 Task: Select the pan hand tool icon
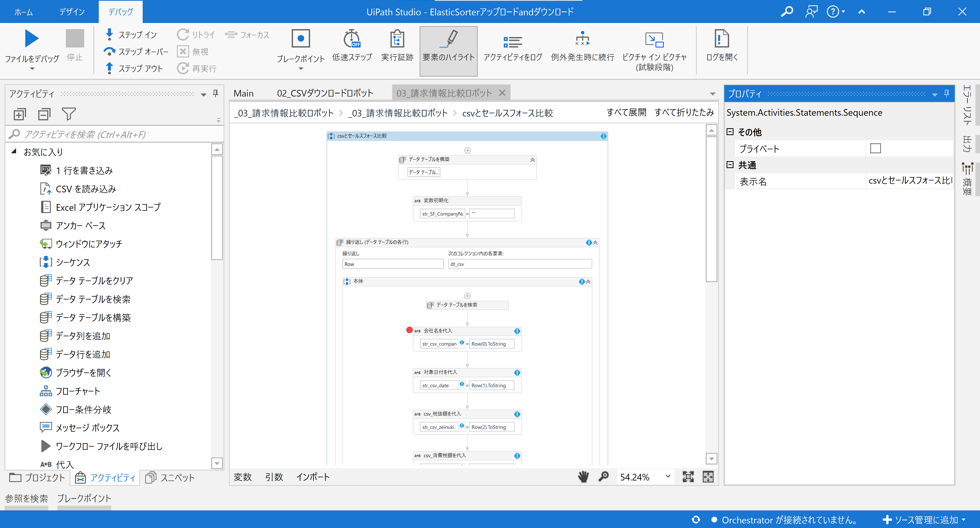(583, 477)
